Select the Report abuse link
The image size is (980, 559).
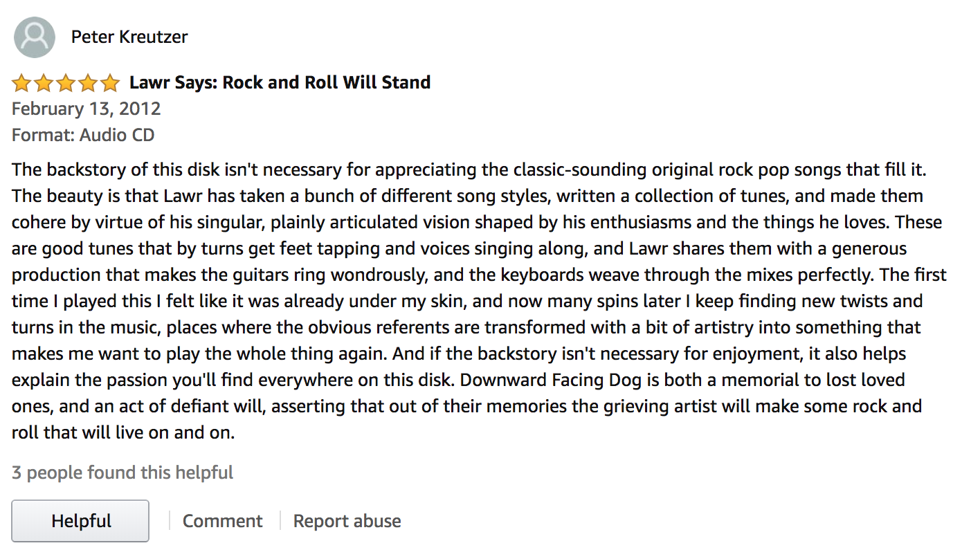tap(347, 521)
